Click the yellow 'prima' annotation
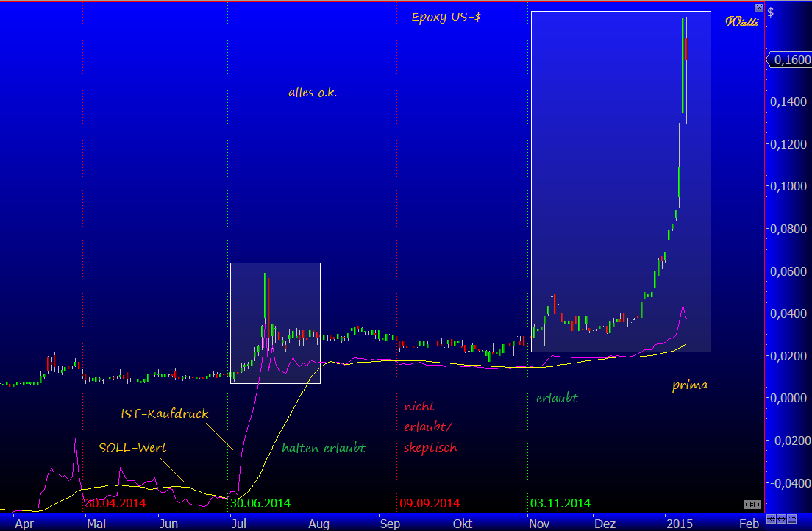 point(690,385)
